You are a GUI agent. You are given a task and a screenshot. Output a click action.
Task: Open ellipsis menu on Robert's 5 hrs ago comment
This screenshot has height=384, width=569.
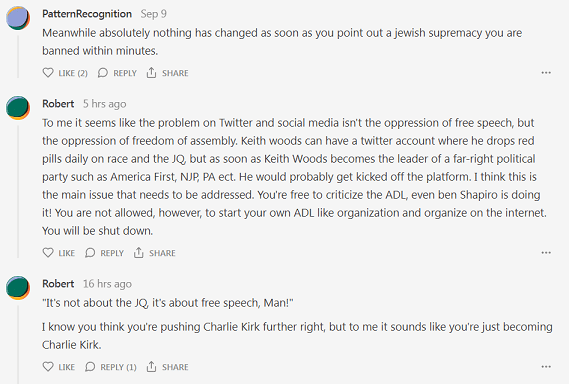[x=546, y=253]
